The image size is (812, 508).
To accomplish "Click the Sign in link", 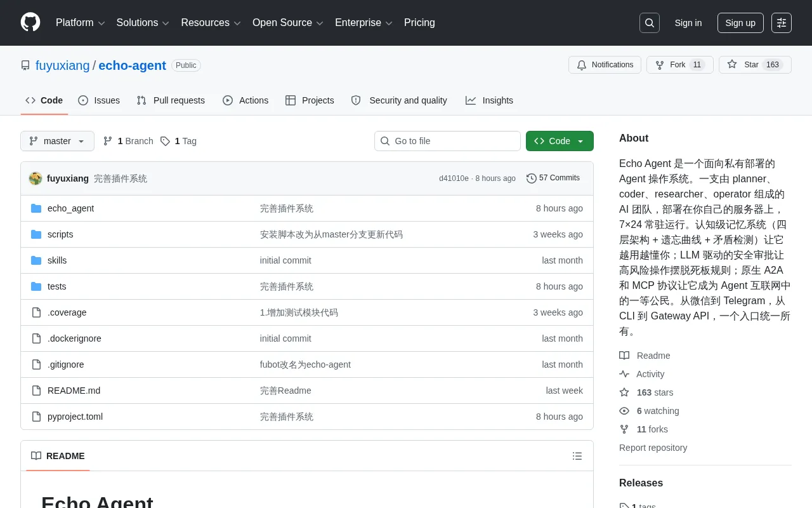I will point(688,23).
